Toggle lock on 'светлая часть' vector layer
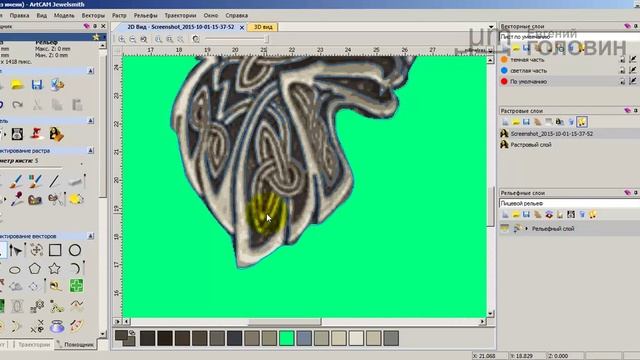Image resolution: width=640 pixels, height=360 pixels. click(622, 71)
